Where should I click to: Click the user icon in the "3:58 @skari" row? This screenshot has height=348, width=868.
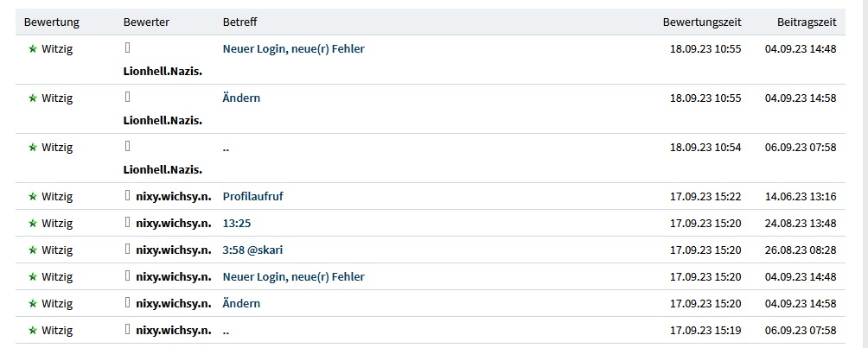tap(128, 250)
